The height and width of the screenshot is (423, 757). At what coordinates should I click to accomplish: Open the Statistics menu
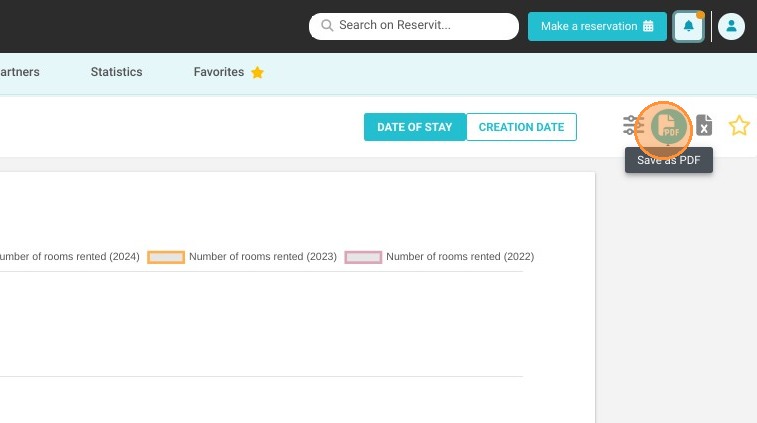click(116, 72)
